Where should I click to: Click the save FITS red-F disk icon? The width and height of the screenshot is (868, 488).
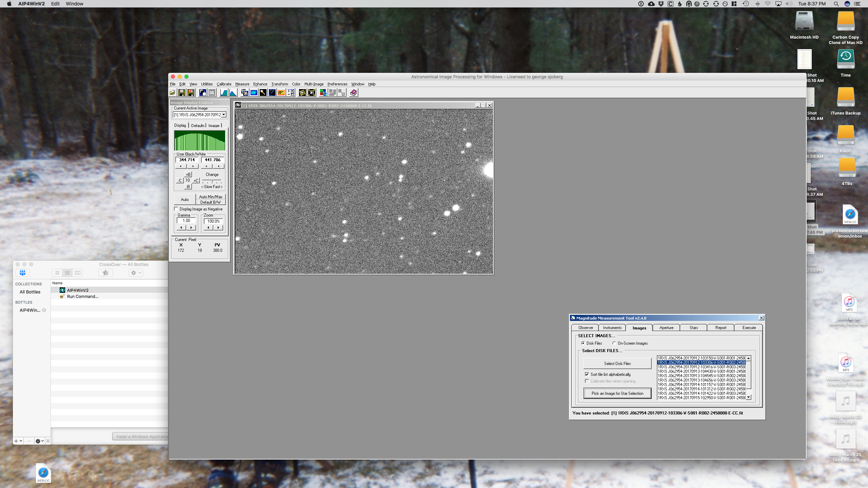pos(191,93)
